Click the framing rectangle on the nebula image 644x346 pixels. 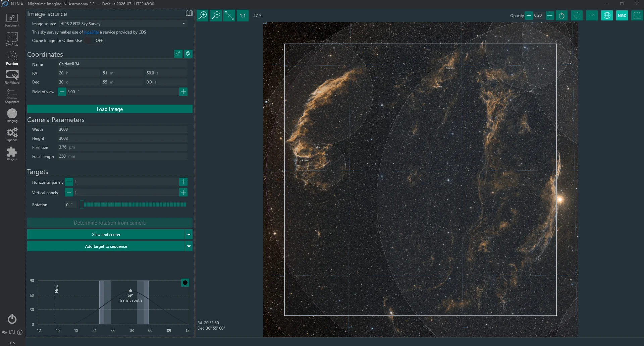420,180
